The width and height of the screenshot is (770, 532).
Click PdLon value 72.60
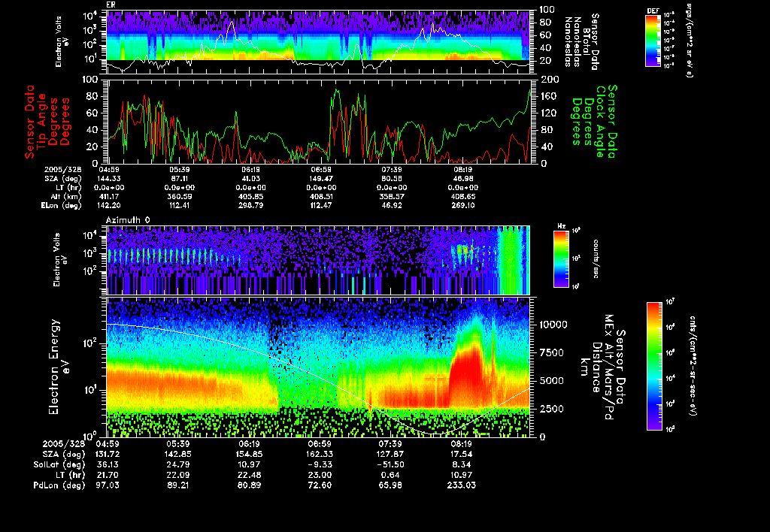[x=320, y=485]
